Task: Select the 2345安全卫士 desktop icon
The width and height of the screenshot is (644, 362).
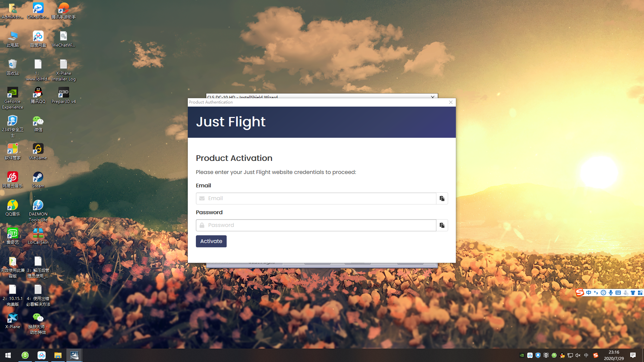Action: 13,126
